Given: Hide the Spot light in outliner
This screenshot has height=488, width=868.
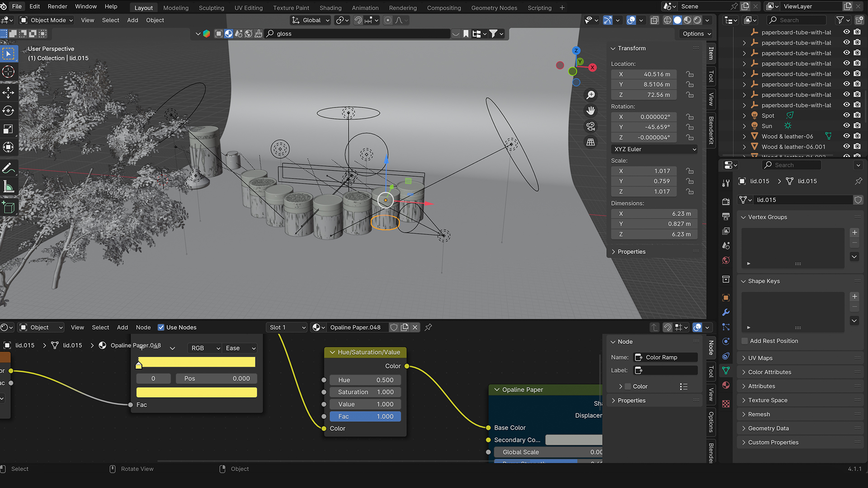Looking at the screenshot, I should point(846,115).
